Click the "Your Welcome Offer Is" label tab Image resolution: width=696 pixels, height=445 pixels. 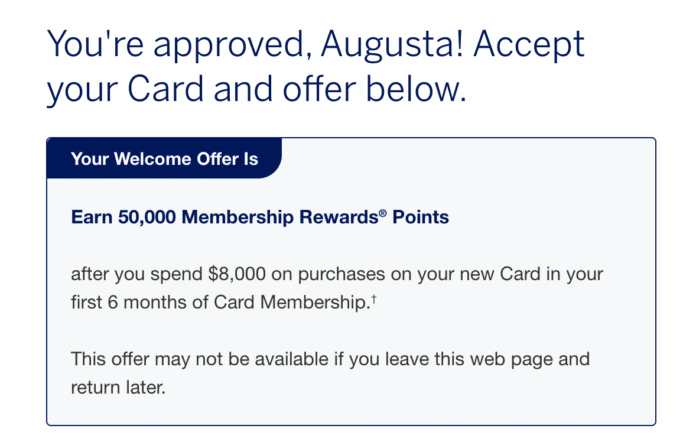click(164, 159)
